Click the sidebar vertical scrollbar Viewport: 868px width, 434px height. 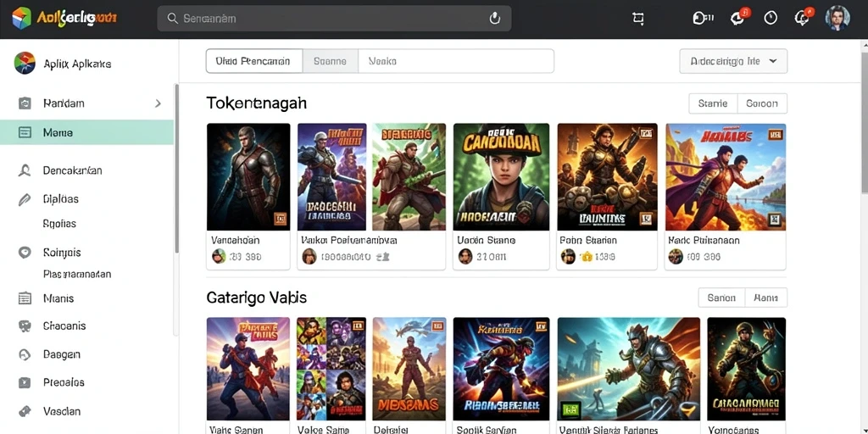(176, 169)
